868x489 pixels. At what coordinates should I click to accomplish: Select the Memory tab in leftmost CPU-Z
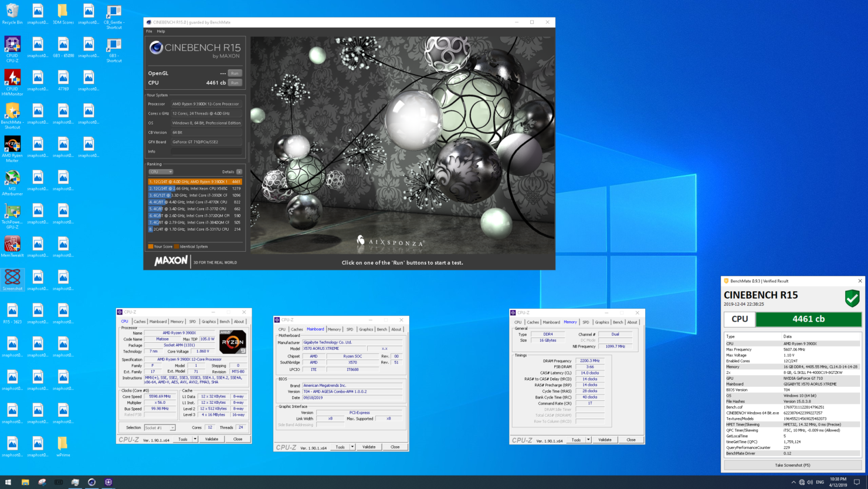click(x=177, y=321)
